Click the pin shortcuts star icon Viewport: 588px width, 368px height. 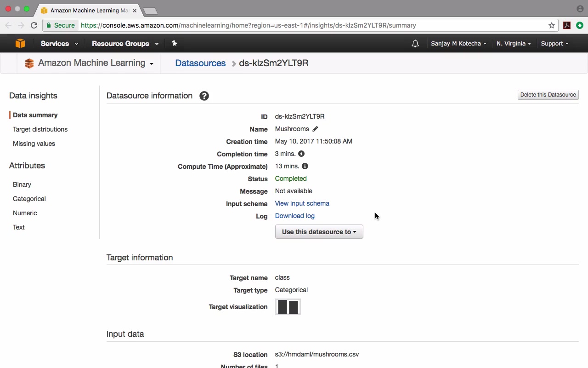click(x=174, y=43)
